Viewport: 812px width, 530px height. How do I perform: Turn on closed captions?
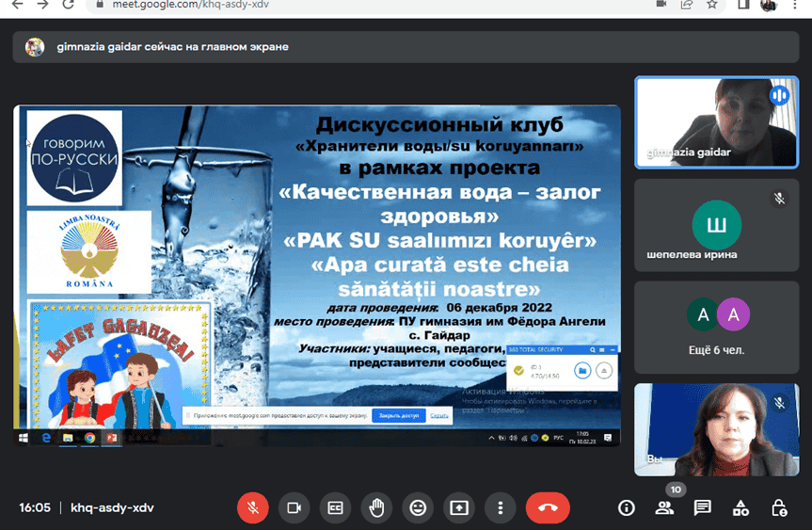tap(335, 507)
